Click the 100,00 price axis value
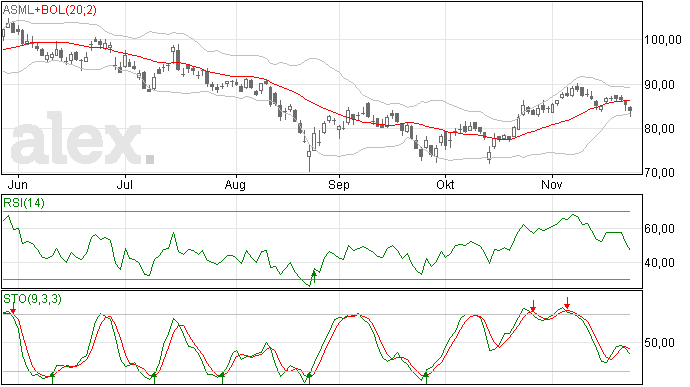Screen dimensions: 690x387 point(663,40)
